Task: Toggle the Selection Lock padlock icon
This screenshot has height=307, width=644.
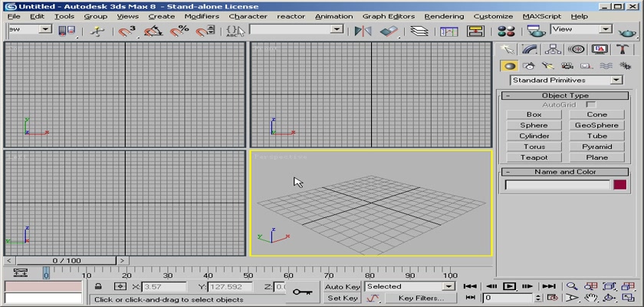Action: 98,286
